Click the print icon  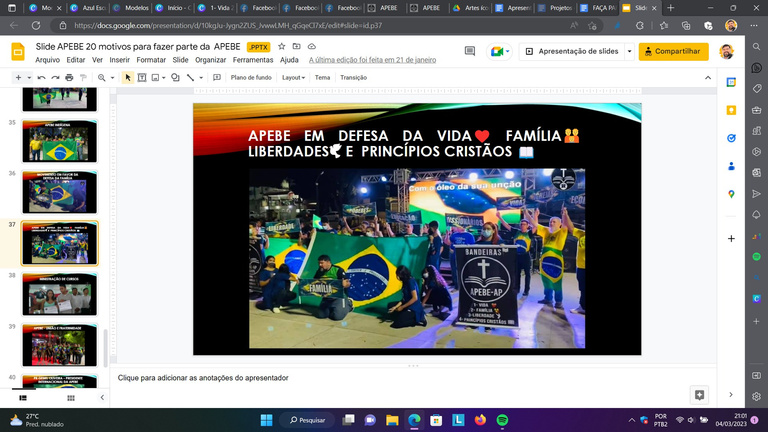pos(69,77)
